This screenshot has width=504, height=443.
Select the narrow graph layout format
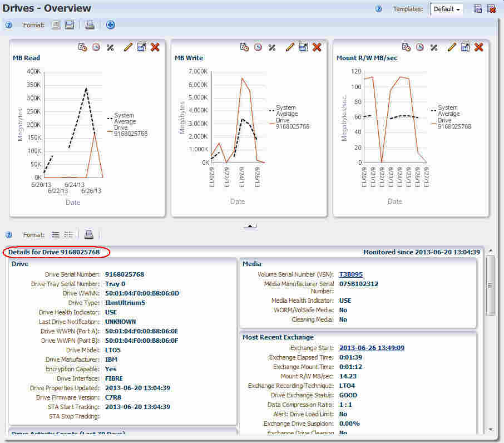(x=56, y=24)
